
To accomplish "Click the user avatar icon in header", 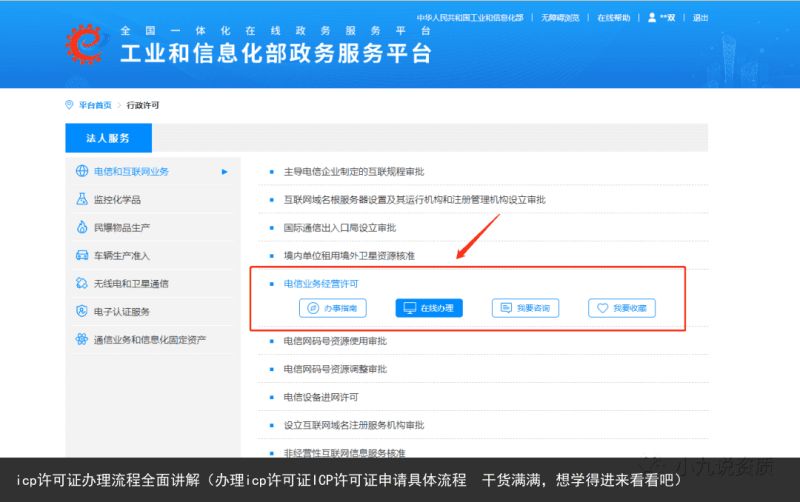I will (x=652, y=17).
